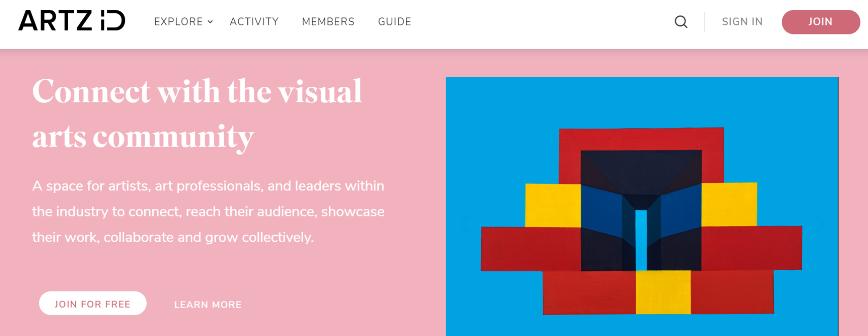This screenshot has width=868, height=336.
Task: Click the SIGN IN link
Action: (742, 22)
